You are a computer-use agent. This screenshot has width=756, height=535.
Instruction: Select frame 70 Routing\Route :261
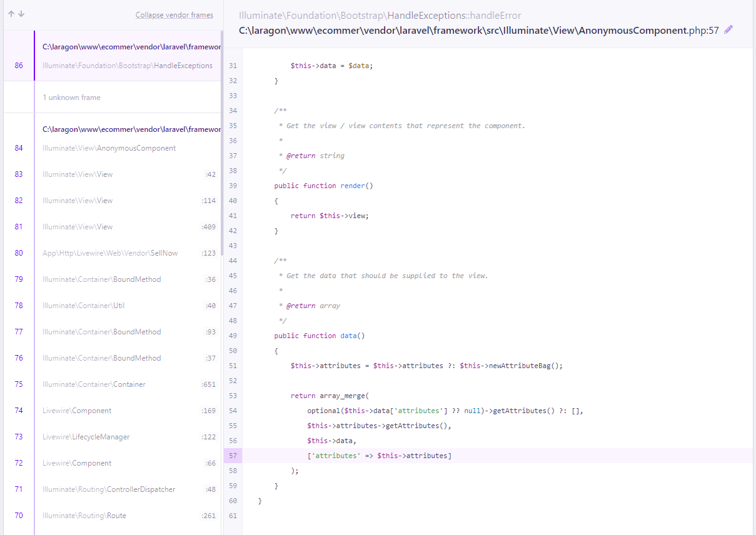[x=113, y=516]
